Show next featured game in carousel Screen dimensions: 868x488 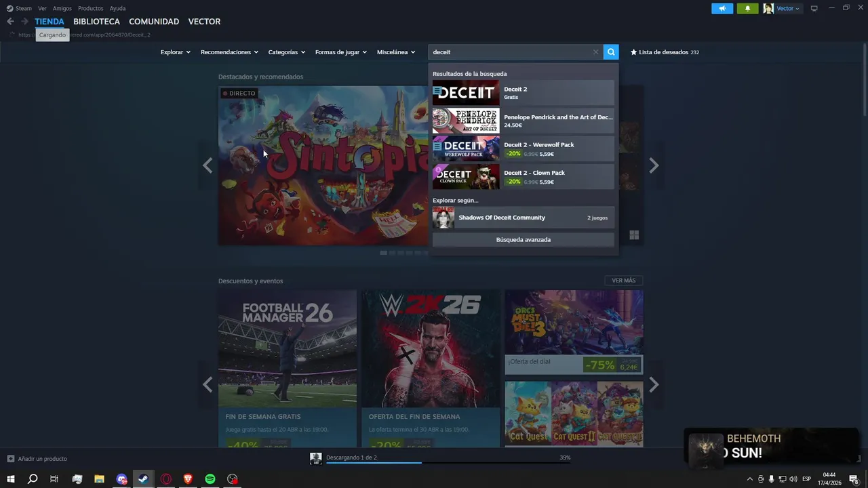(654, 165)
